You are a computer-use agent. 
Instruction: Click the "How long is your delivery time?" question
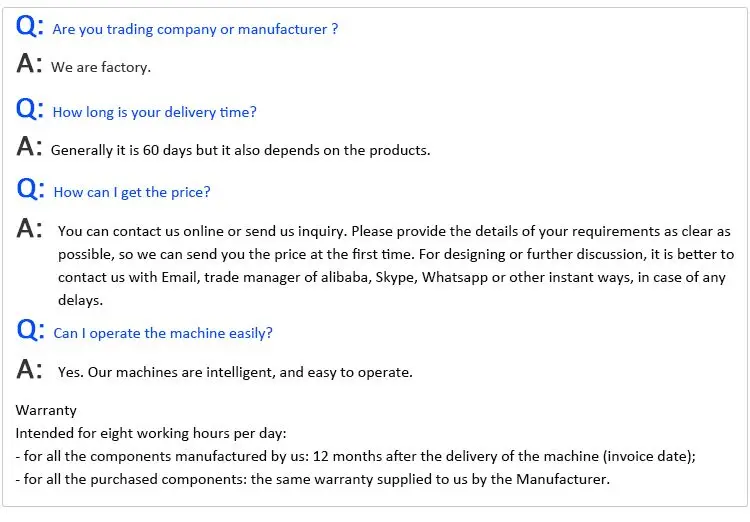(154, 112)
